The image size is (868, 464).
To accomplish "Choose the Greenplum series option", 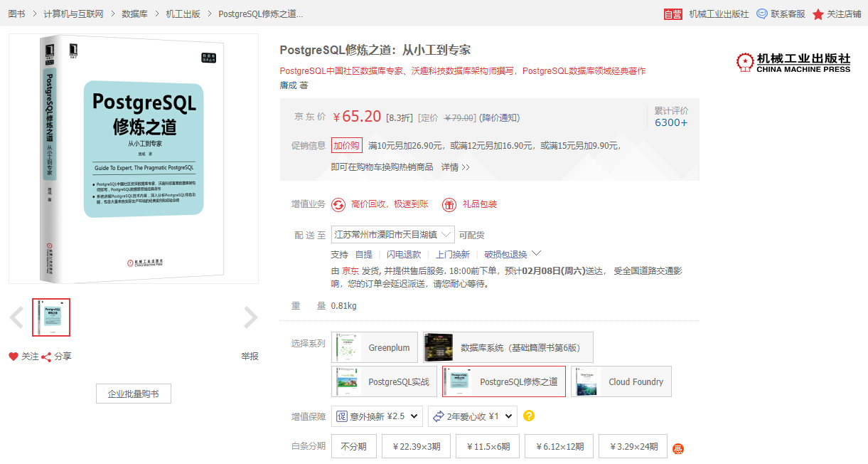I will point(374,347).
